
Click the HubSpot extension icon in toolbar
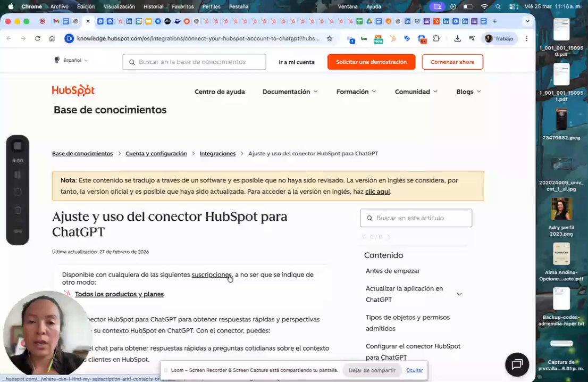pos(393,38)
